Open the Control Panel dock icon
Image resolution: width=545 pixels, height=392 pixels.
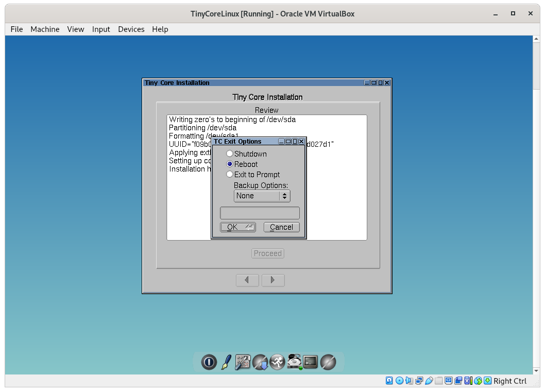pyautogui.click(x=243, y=362)
